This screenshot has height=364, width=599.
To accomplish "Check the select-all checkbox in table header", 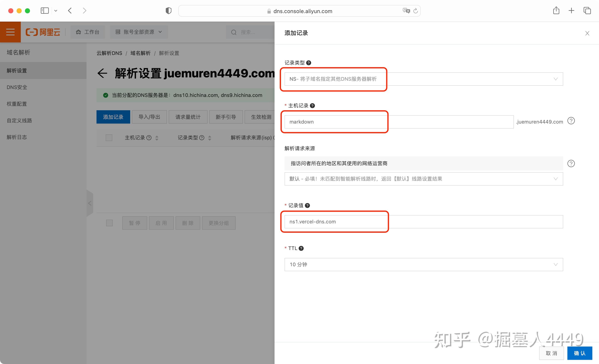I will tap(109, 138).
